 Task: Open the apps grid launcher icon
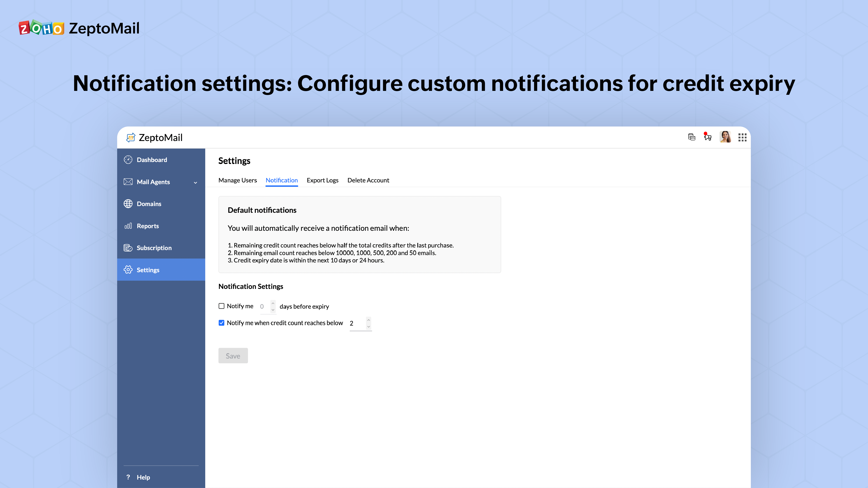point(742,138)
